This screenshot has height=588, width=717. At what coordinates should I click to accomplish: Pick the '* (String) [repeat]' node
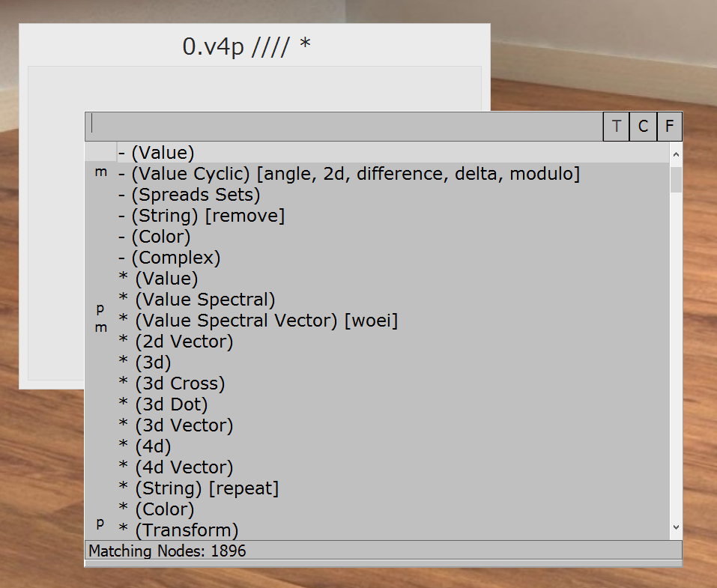pyautogui.click(x=199, y=488)
